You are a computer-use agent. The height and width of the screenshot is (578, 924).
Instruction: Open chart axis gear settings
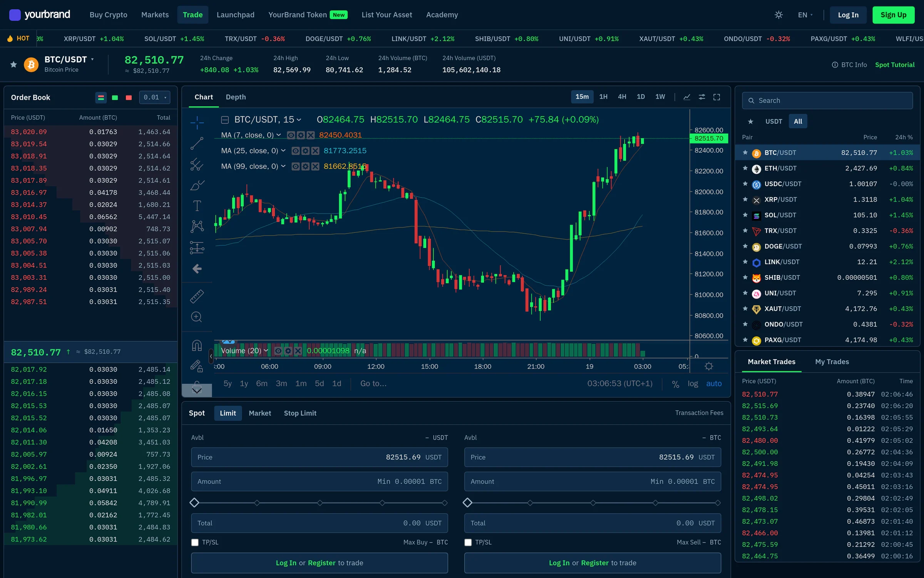[x=709, y=366]
